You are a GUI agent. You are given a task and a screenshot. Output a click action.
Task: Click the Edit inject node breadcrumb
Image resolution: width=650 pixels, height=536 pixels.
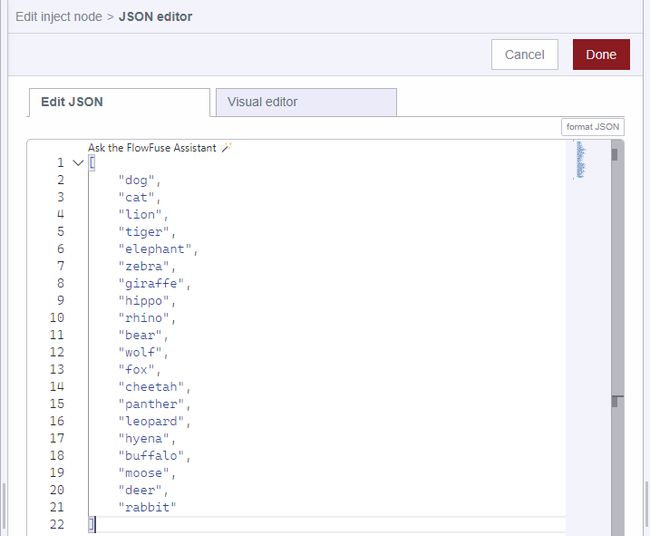point(58,17)
